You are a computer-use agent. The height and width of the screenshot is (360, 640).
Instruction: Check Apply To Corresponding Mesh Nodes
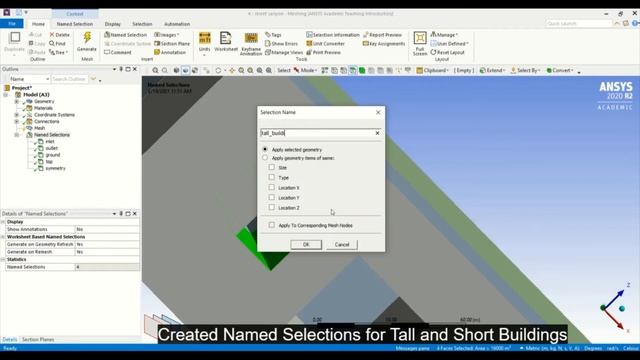[271, 225]
